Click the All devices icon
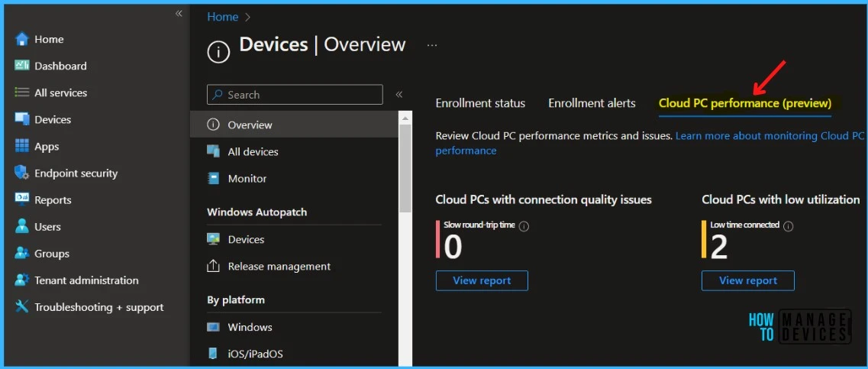The height and width of the screenshot is (369, 868). (213, 151)
